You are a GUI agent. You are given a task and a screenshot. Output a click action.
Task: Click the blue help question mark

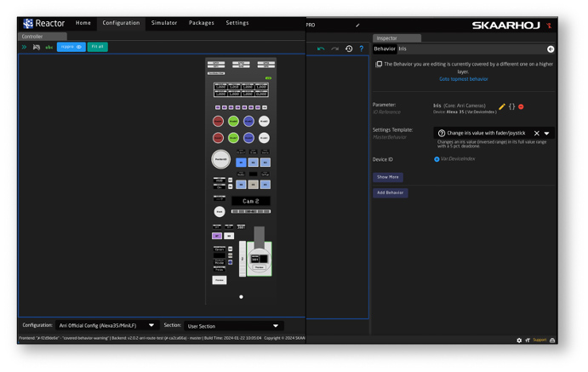(x=362, y=49)
